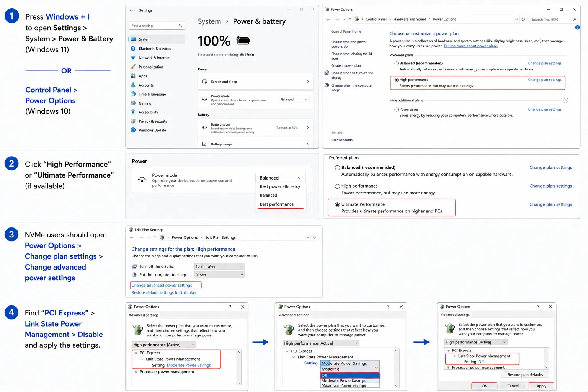Open address bar dropdown in Control Panel window
The height and width of the screenshot is (392, 588).
click(516, 19)
